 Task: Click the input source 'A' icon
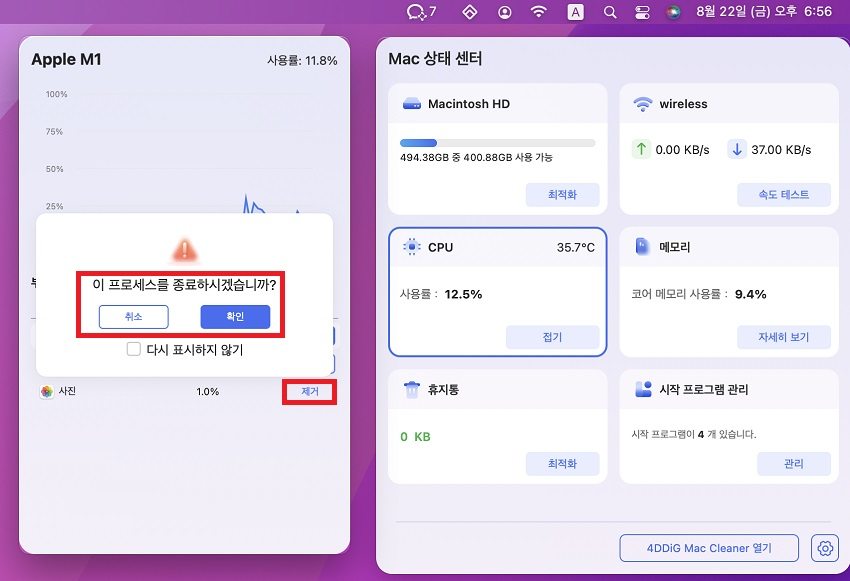(x=575, y=12)
